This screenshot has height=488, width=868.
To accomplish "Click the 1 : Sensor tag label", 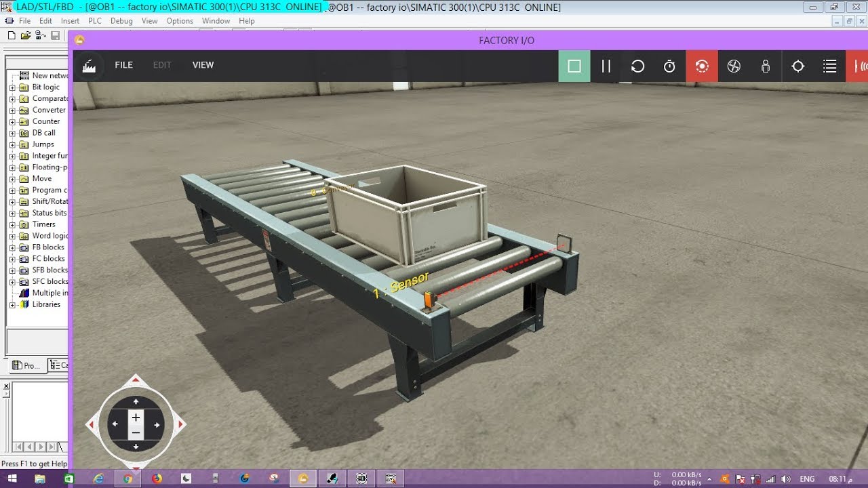I will [401, 285].
